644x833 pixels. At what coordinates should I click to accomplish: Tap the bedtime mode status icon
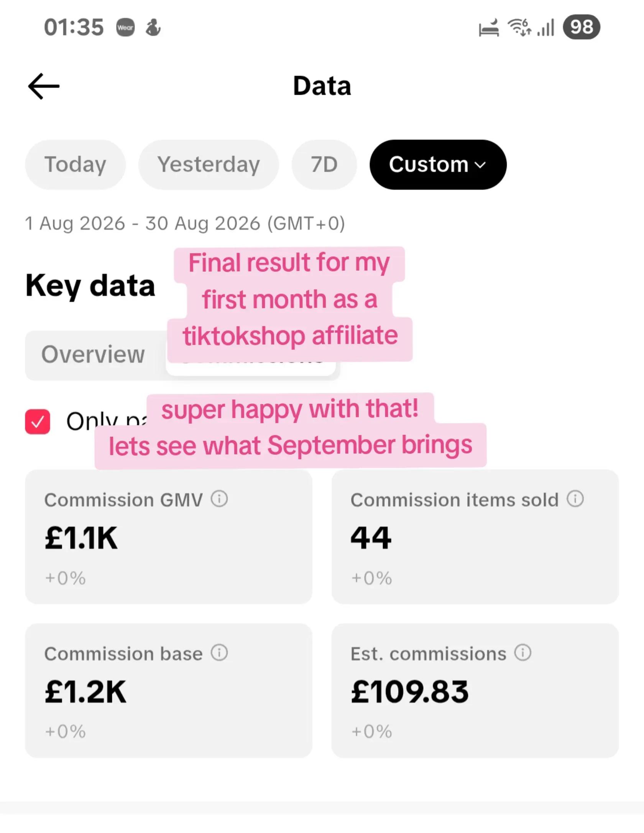click(x=489, y=28)
